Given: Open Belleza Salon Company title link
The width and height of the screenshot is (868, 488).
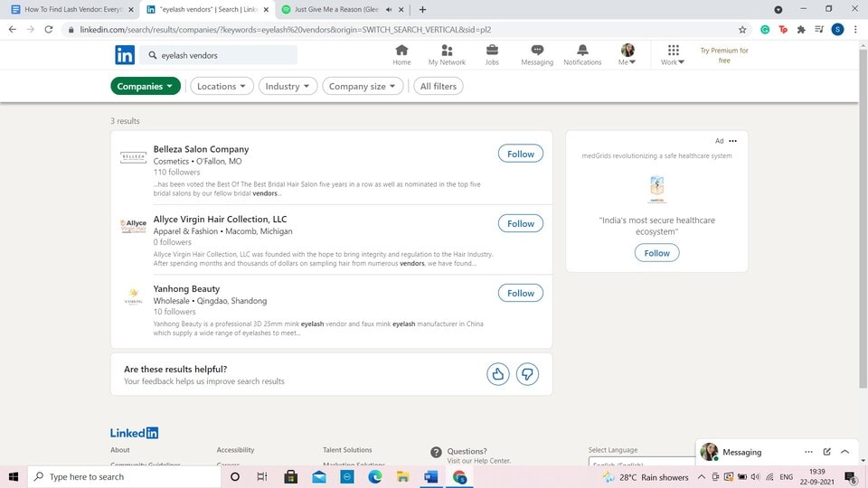Looking at the screenshot, I should [201, 149].
